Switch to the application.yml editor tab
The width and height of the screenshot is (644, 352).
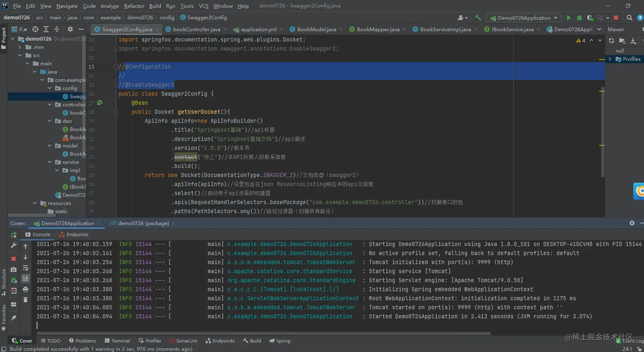coord(258,29)
